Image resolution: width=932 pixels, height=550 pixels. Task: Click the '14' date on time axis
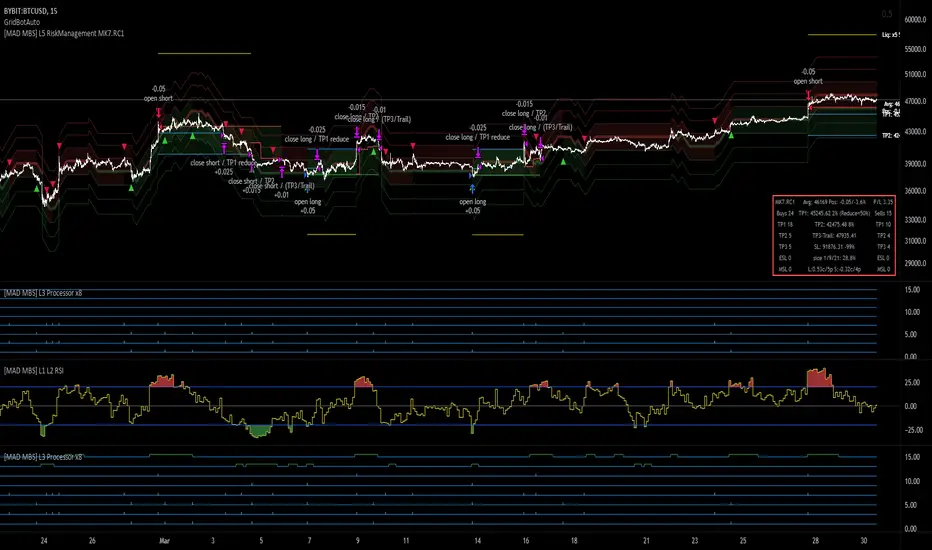point(477,540)
